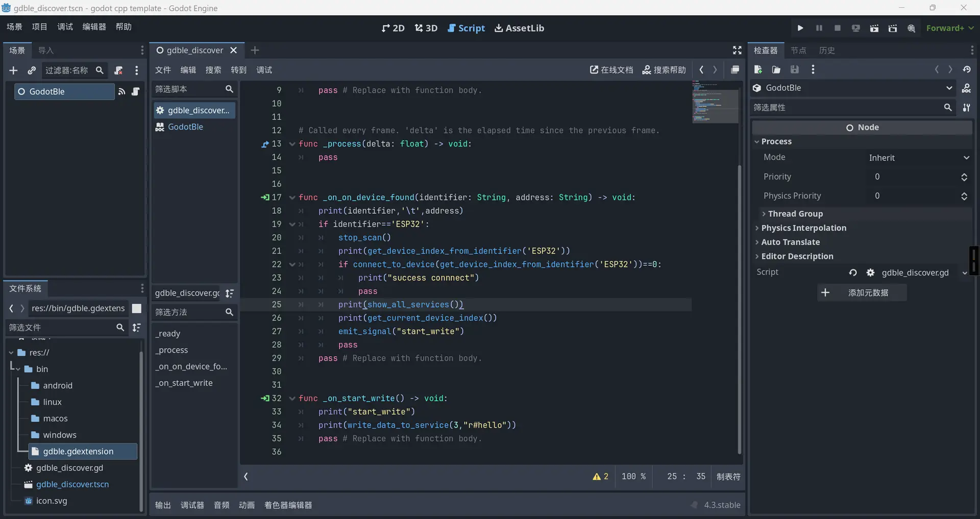Open 在线文档 online docs
Viewport: 980px width, 519px height.
611,70
